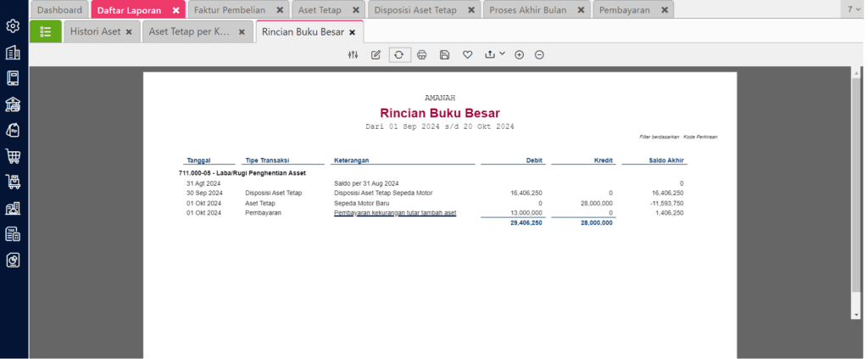Screen dimensions: 868x359
Task: Close the Disposisi Aset Tetap tab
Action: 470,10
